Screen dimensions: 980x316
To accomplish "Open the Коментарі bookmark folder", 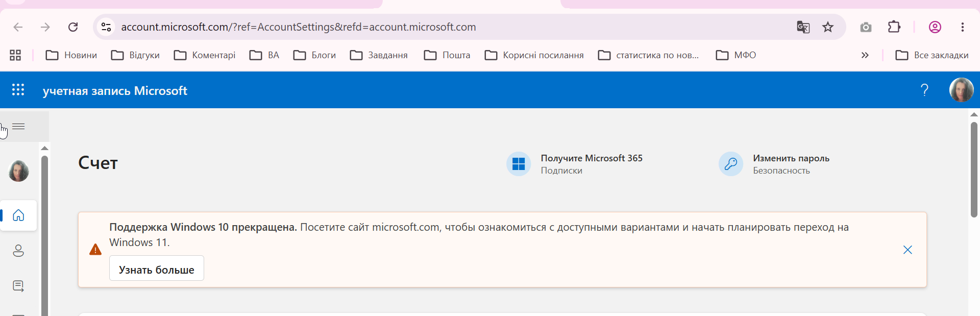I will 205,55.
